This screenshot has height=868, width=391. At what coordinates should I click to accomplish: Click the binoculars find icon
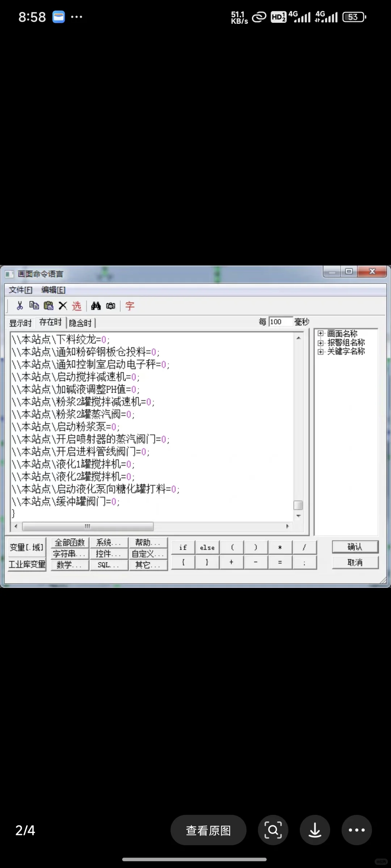point(96,306)
